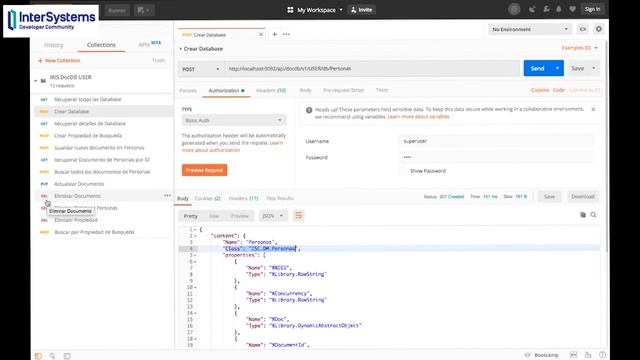640x360 pixels.
Task: Create a New Collection
Action: (x=59, y=60)
